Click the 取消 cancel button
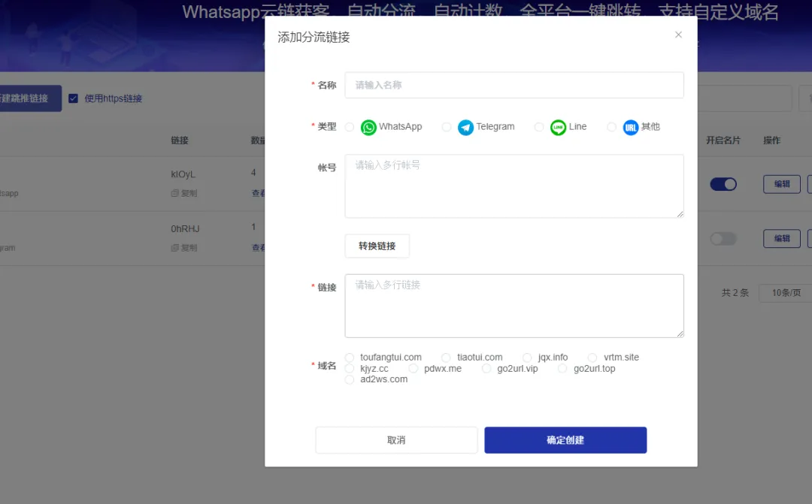This screenshot has height=504, width=812. click(396, 440)
